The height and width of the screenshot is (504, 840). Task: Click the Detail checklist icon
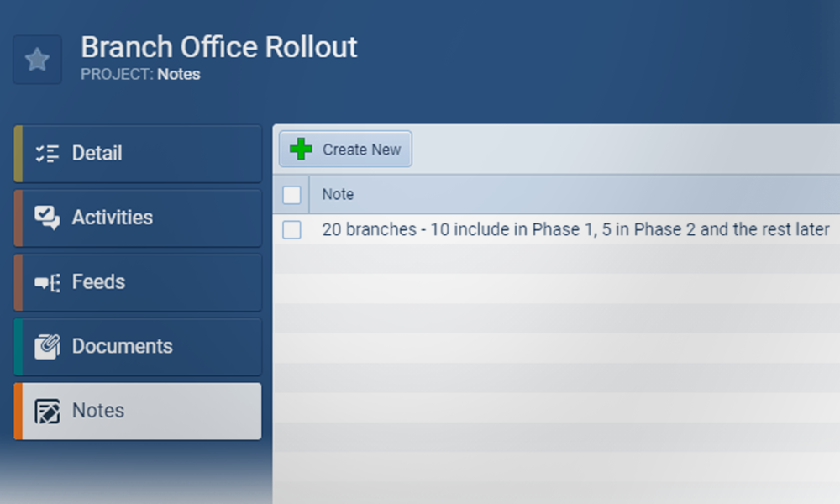click(x=47, y=154)
